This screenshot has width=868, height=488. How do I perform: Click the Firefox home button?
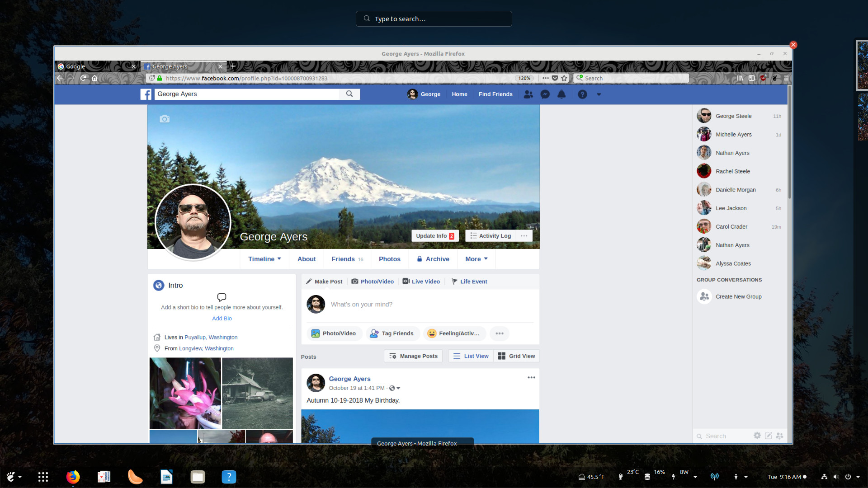point(94,78)
